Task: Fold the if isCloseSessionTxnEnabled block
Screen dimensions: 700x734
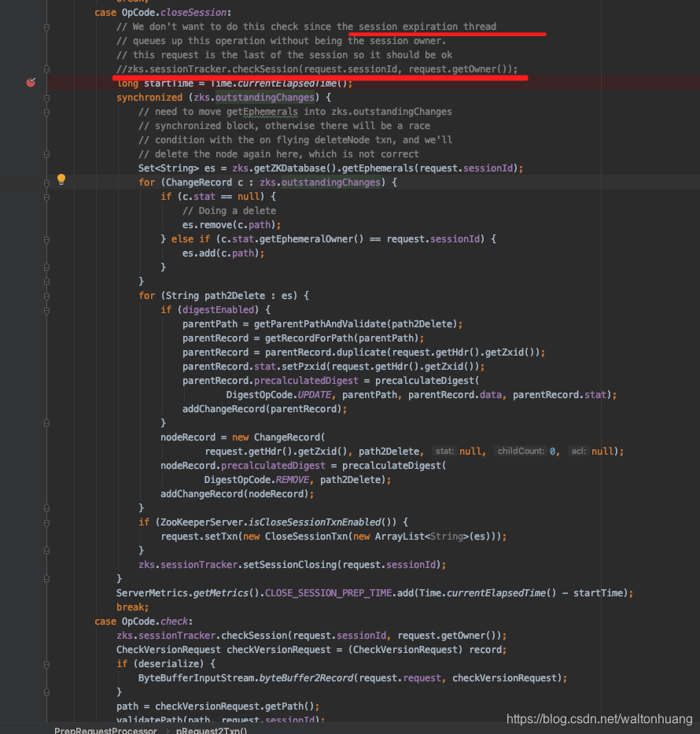Action: pos(46,523)
